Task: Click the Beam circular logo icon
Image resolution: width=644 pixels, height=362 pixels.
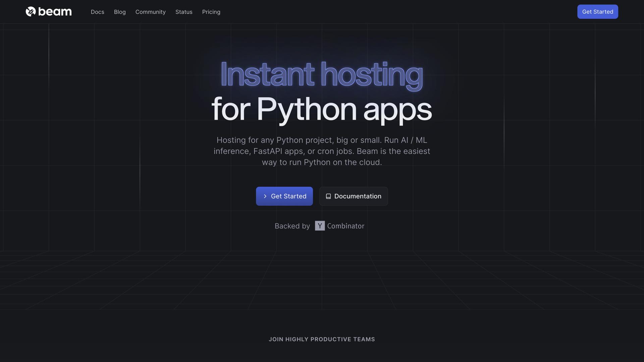Action: coord(31,12)
